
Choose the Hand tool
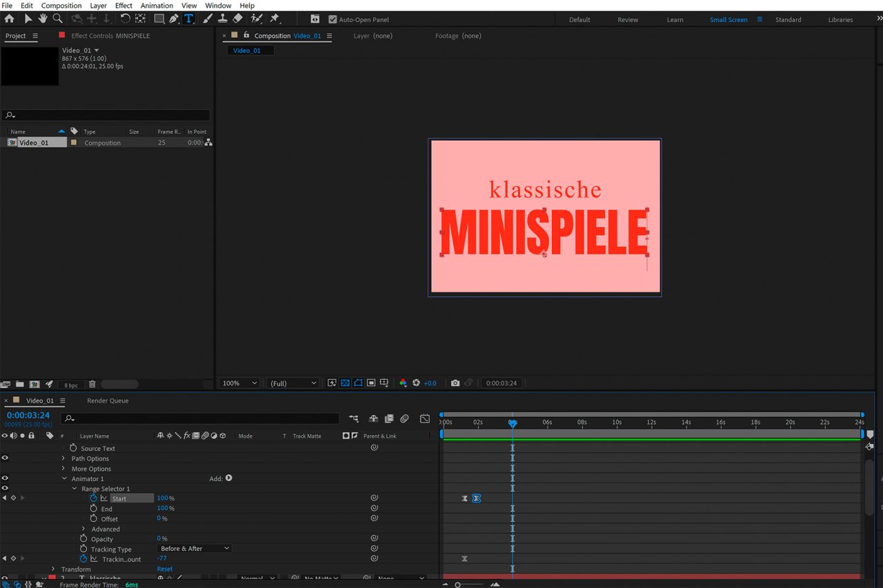click(x=43, y=19)
